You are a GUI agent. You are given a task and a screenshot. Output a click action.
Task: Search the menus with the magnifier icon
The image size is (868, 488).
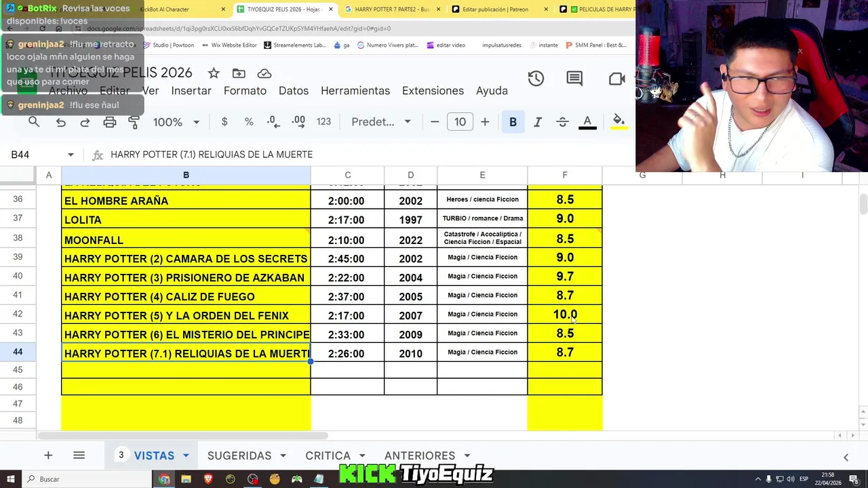[34, 122]
